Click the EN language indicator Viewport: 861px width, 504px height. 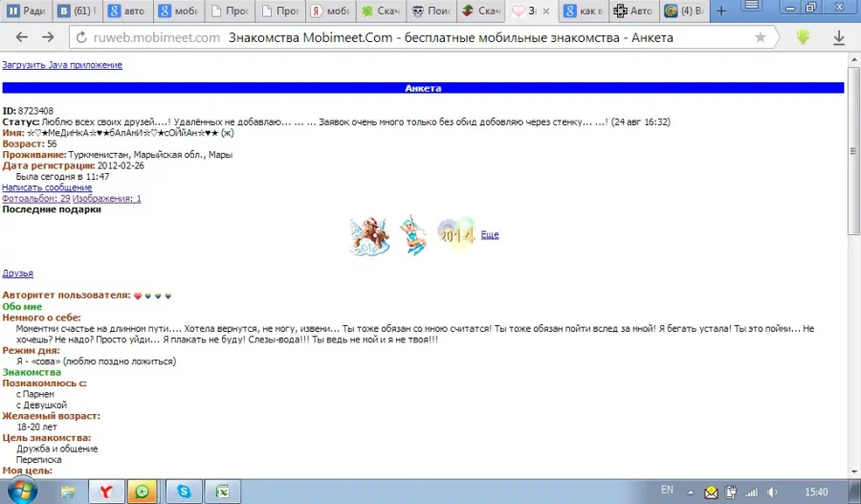click(x=667, y=490)
